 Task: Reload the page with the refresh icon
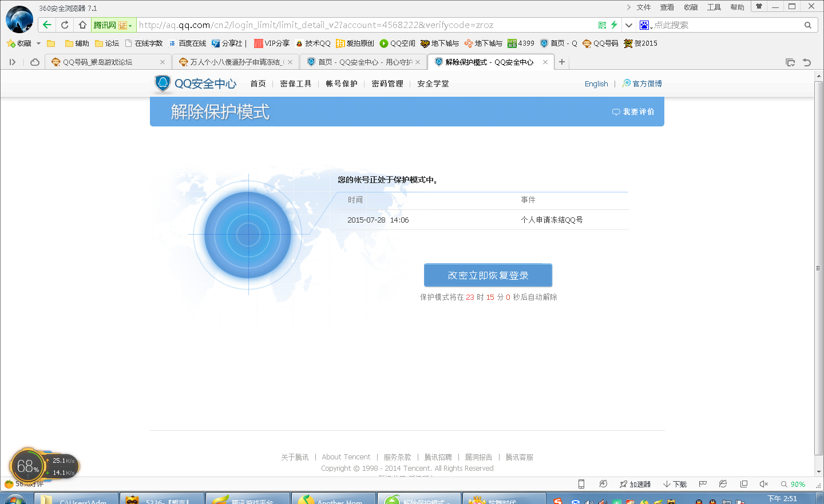click(65, 25)
